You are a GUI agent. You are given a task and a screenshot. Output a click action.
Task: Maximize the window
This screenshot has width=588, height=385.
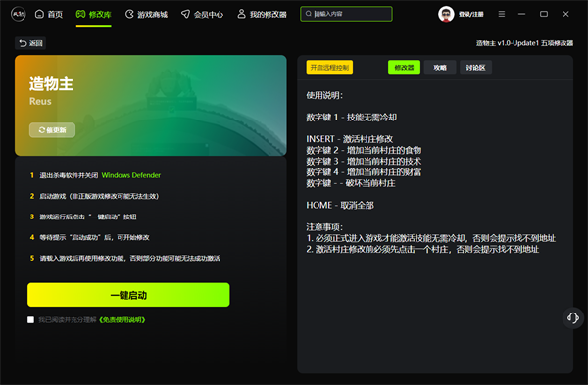[x=544, y=14]
